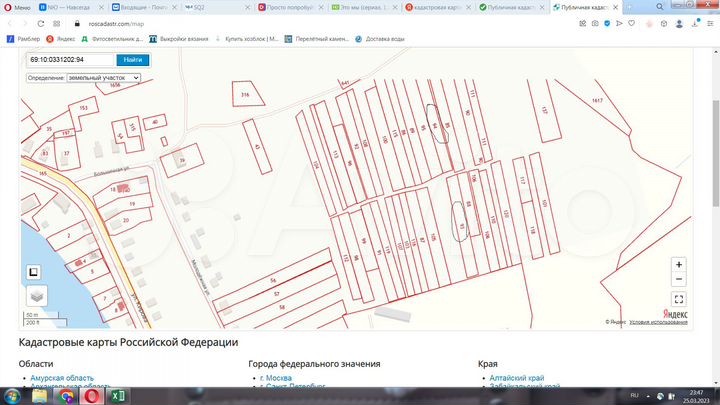720x405 pixels.
Task: Switch to the кадастровая карта Yandex tab
Action: [x=438, y=7]
